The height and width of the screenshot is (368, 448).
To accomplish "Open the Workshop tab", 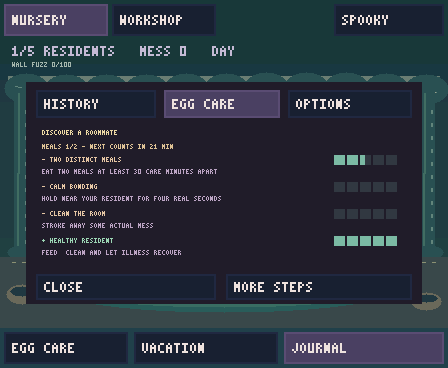I will coord(164,20).
